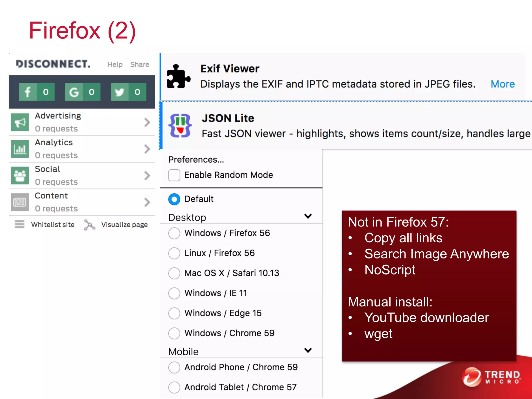Click the Advertising label
Screen dimensions: 532x399
[x=58, y=116]
